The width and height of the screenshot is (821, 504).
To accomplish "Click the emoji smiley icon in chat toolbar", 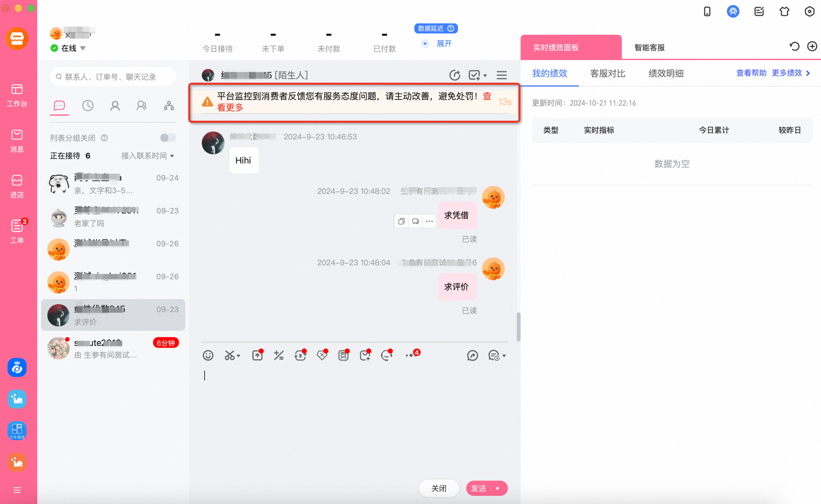I will [x=208, y=355].
